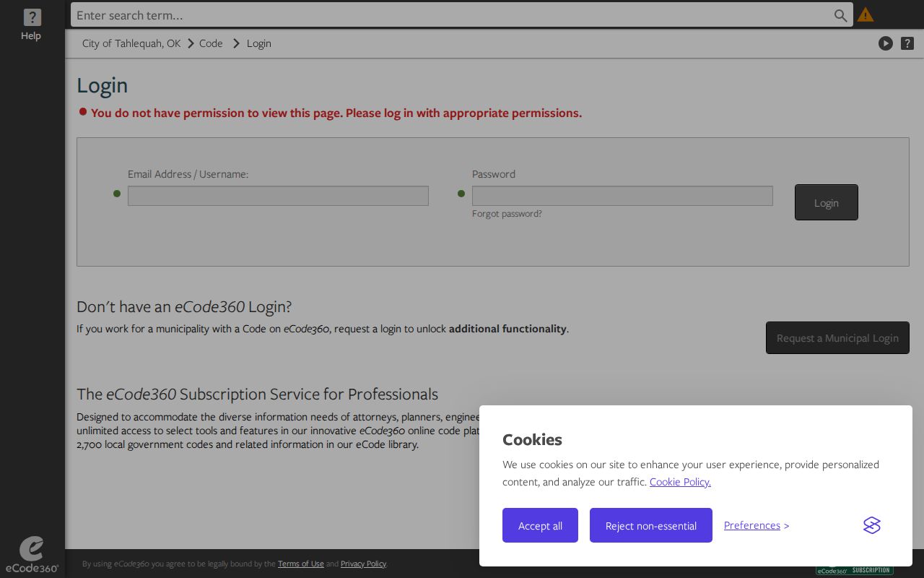Viewport: 924px width, 578px height.
Task: Open the Cookie Policy link
Action: coord(680,482)
